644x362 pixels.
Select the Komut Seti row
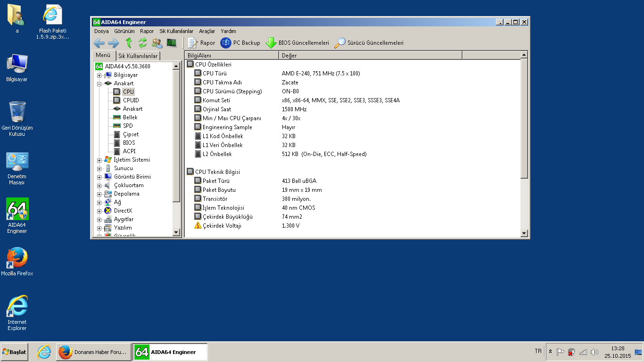coord(353,100)
